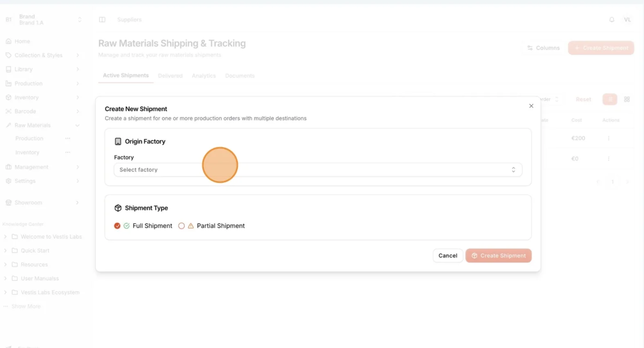
Task: Open Raw Materials Inventory sub-item
Action: coord(27,152)
